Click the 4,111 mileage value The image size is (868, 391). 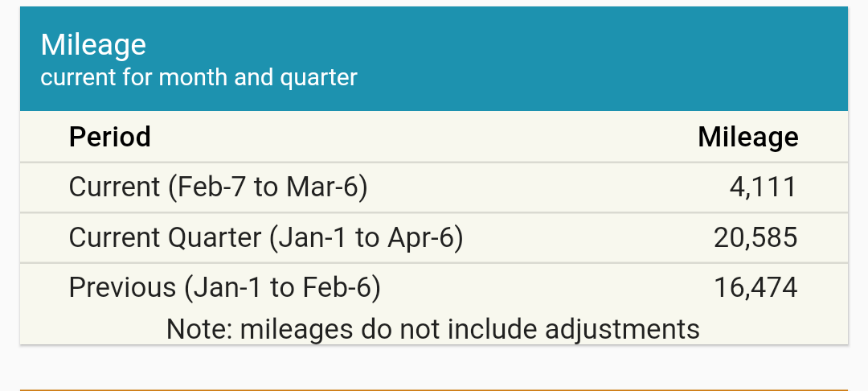[x=763, y=187]
